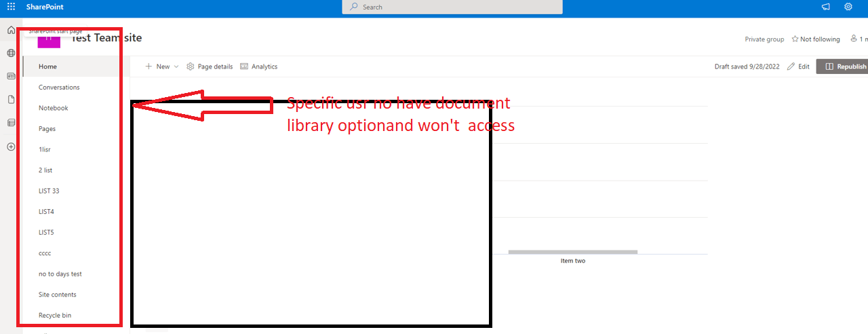Click the New button
The height and width of the screenshot is (334, 868).
coord(157,67)
